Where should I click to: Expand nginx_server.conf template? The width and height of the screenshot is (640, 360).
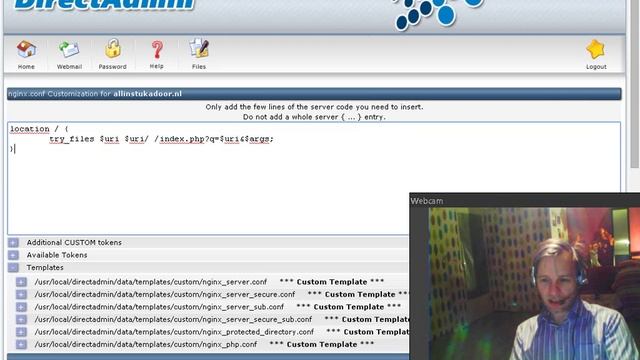21,282
